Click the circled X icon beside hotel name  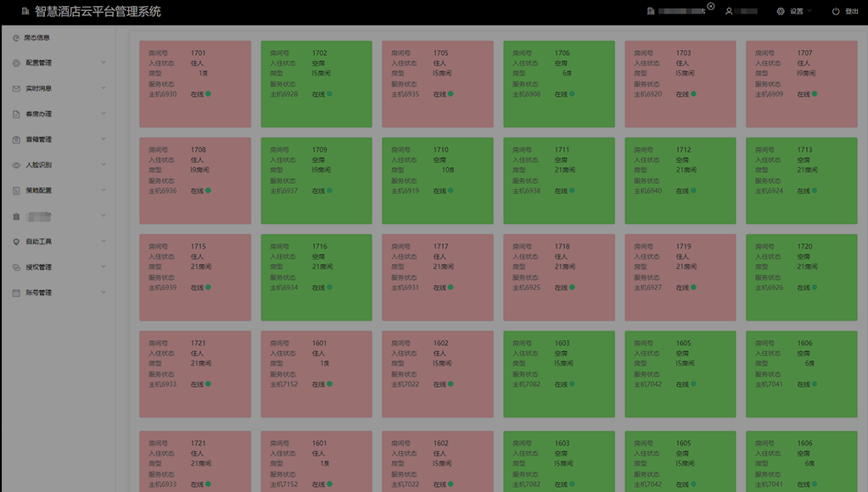coord(711,7)
